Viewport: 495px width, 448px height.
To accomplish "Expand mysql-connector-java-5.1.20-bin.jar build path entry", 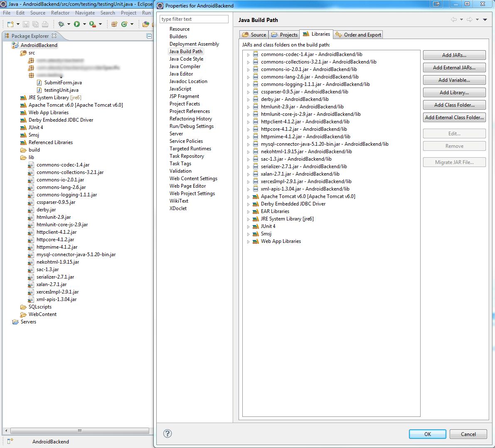I will click(248, 144).
